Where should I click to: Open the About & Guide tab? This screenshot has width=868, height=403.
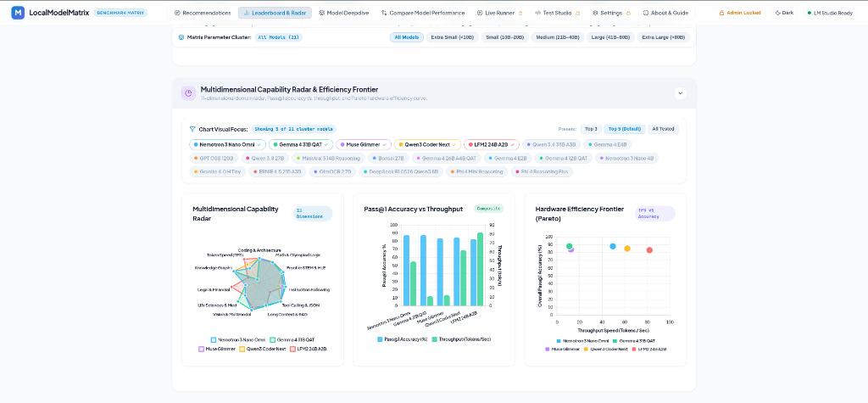point(665,13)
